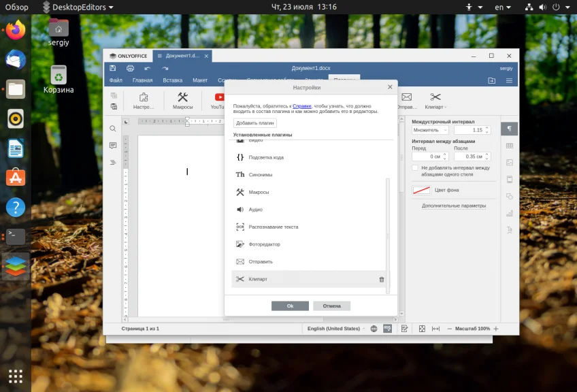This screenshot has width=577, height=392.
Task: Open the Файл menu tab
Action: pos(116,80)
